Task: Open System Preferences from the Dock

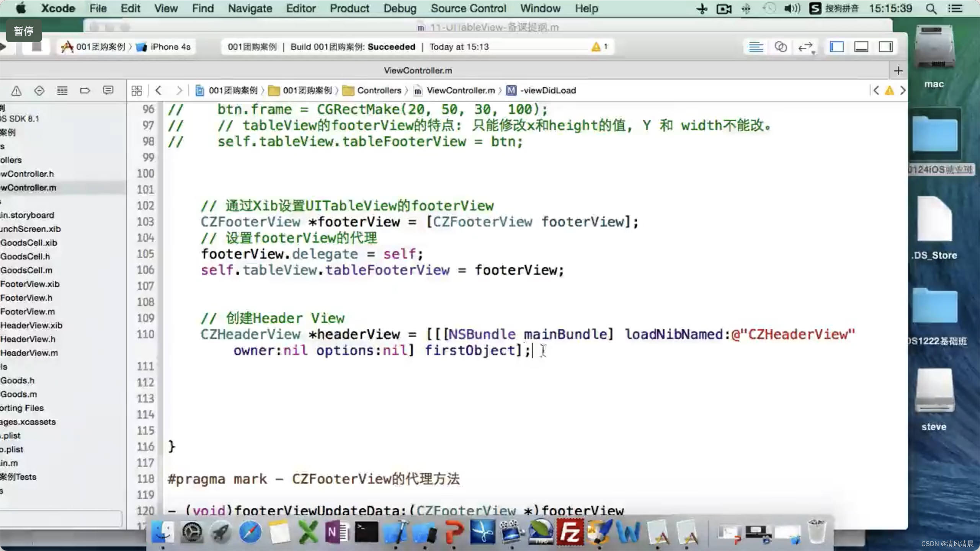Action: [191, 532]
